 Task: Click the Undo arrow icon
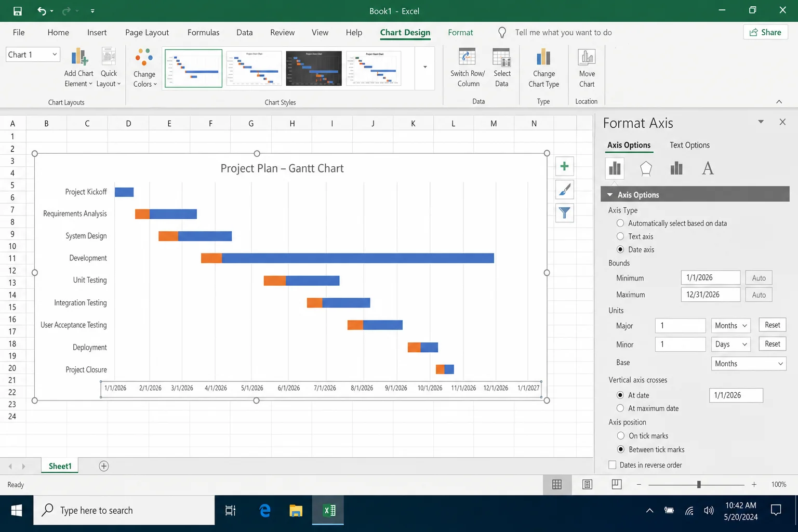click(x=42, y=11)
